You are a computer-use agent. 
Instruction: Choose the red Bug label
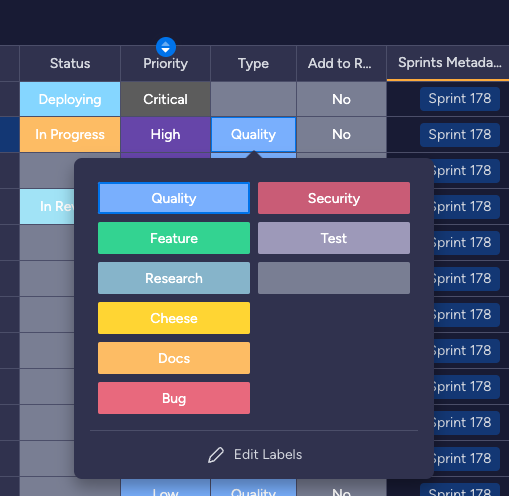pos(174,398)
